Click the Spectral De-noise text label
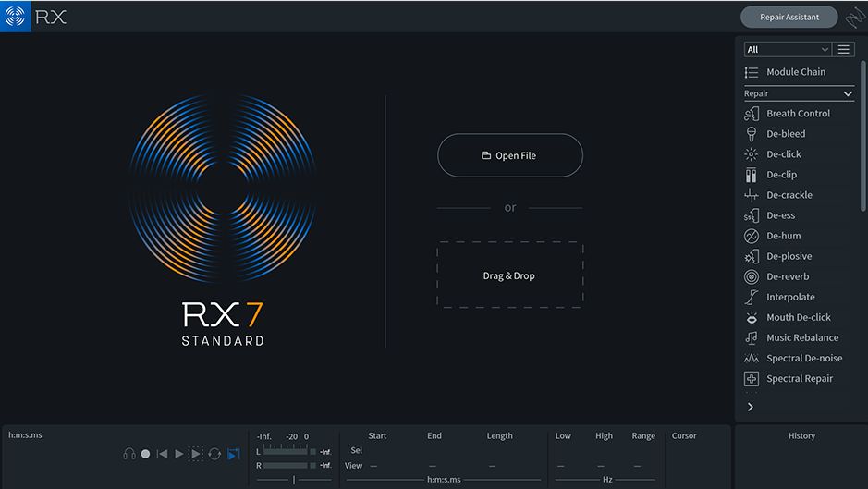The height and width of the screenshot is (489, 868). point(804,359)
